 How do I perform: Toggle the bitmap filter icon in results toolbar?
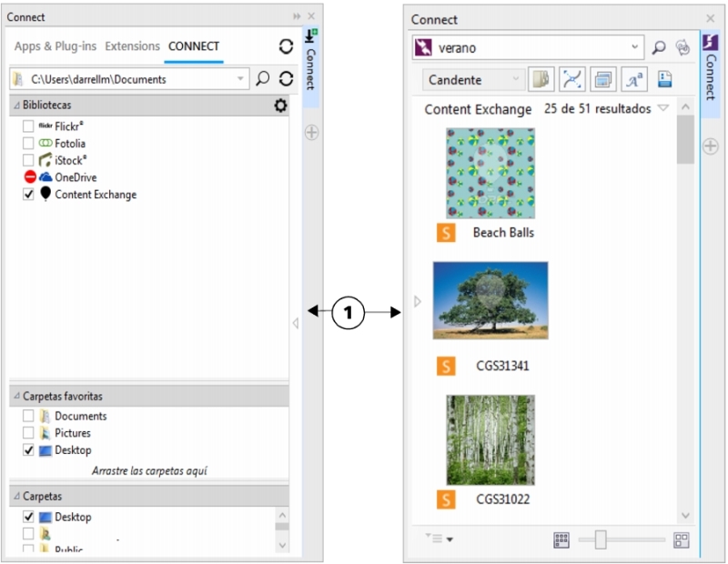(x=602, y=80)
